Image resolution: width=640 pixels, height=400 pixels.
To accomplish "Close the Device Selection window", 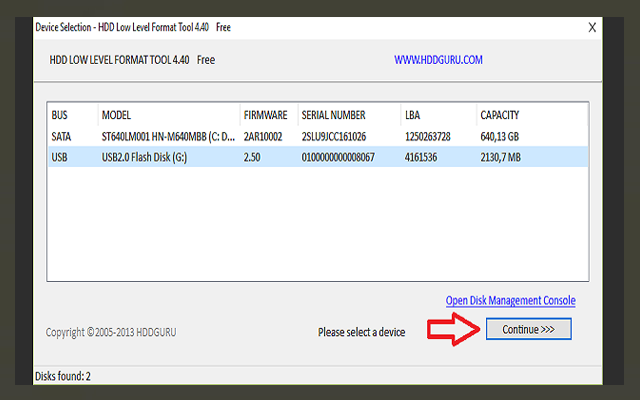I will pyautogui.click(x=592, y=27).
